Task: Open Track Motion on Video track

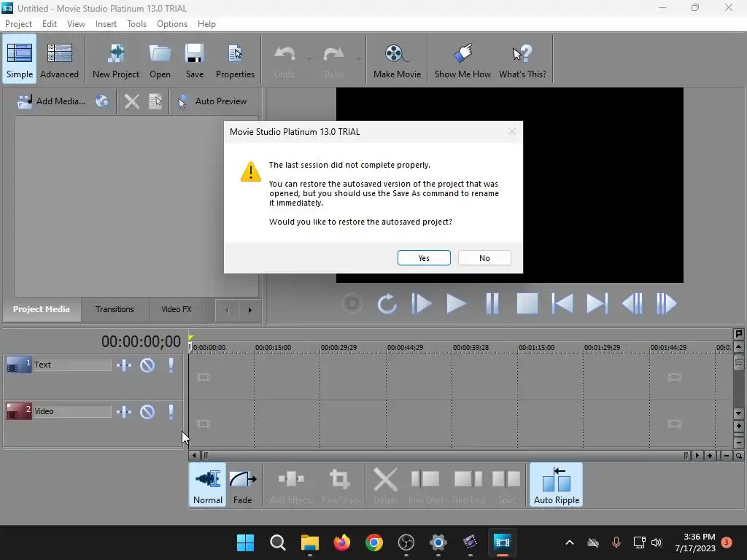Action: pyautogui.click(x=124, y=412)
